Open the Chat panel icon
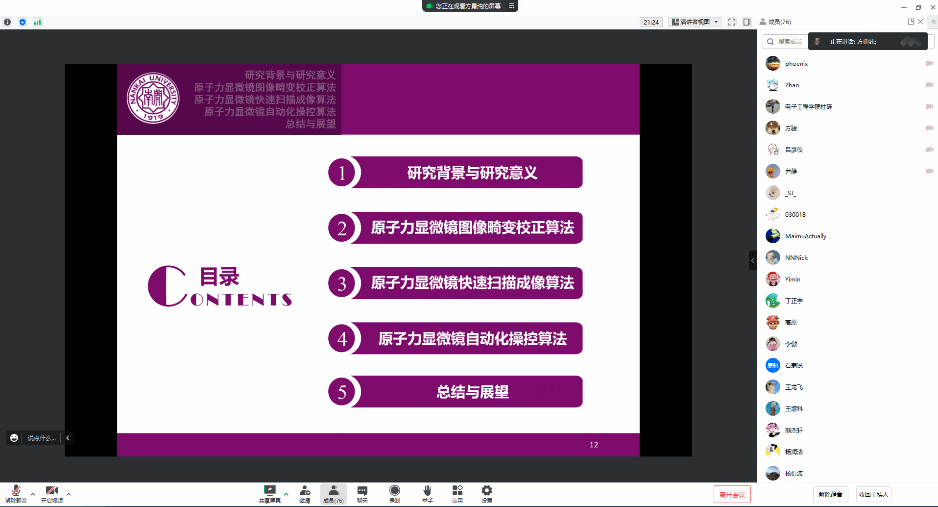Image resolution: width=938 pixels, height=507 pixels. (362, 492)
